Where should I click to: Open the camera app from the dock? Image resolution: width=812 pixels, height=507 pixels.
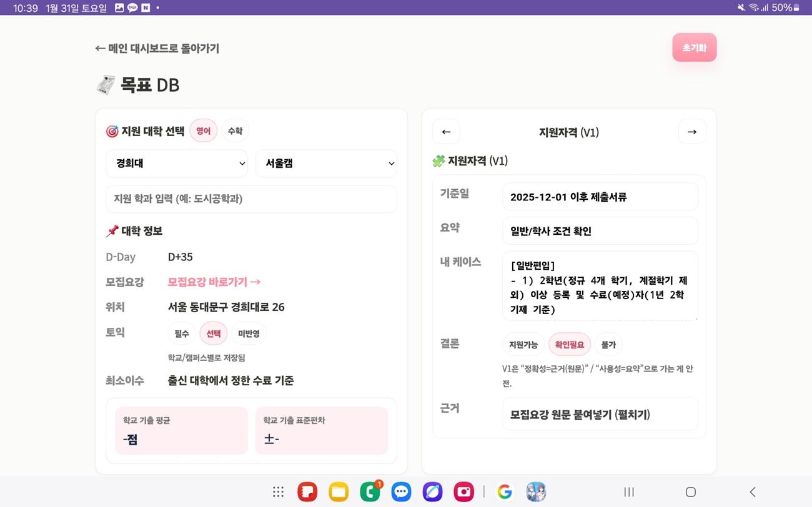(463, 491)
